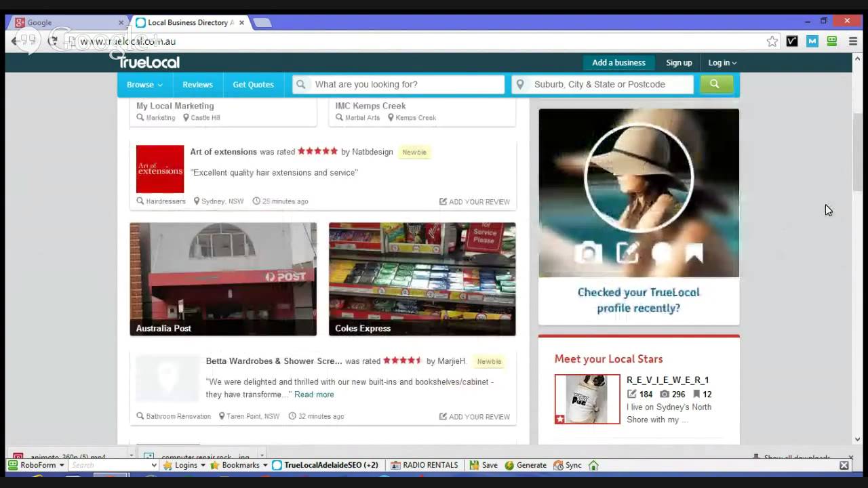This screenshot has height=488, width=868.
Task: Click the Sydney, NSW location
Action: point(218,201)
